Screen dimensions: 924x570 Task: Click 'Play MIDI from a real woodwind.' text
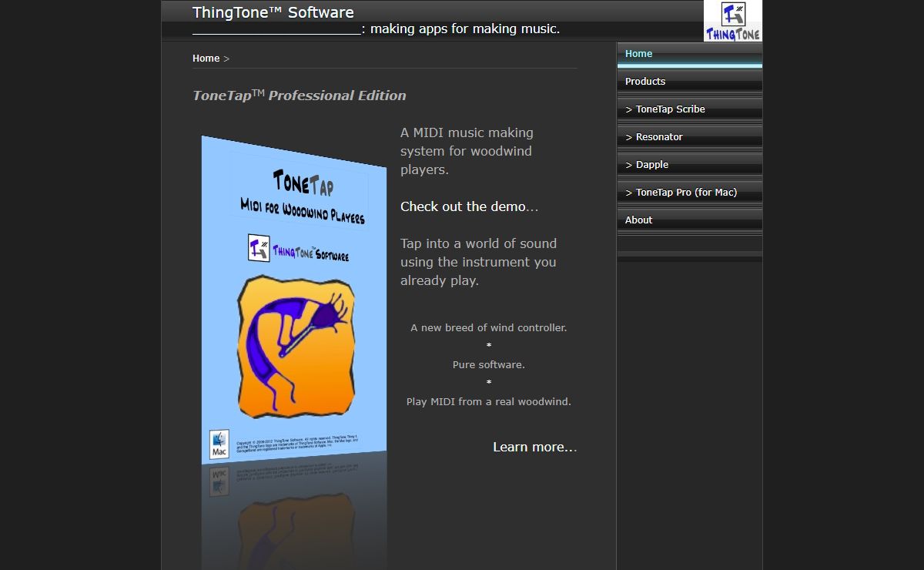click(489, 402)
